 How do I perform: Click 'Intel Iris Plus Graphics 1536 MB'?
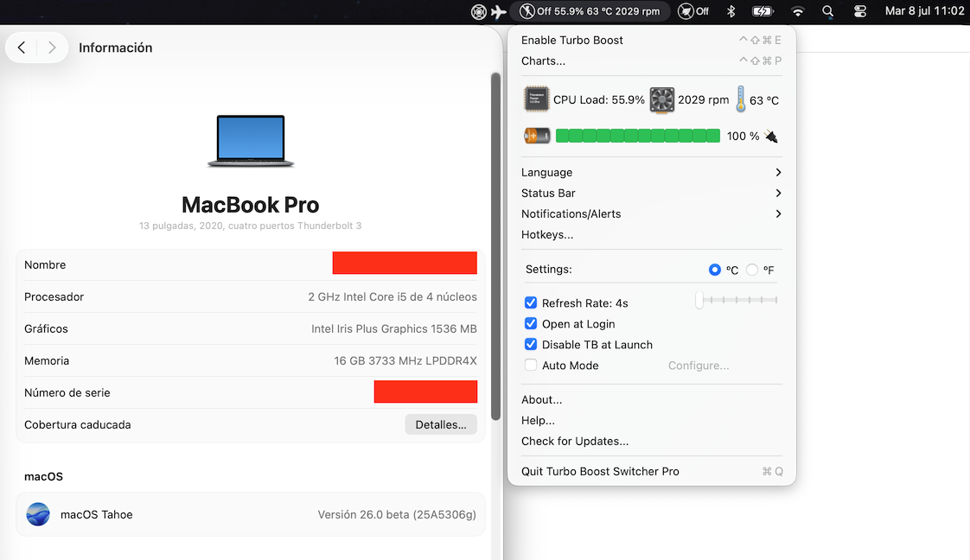pos(394,329)
